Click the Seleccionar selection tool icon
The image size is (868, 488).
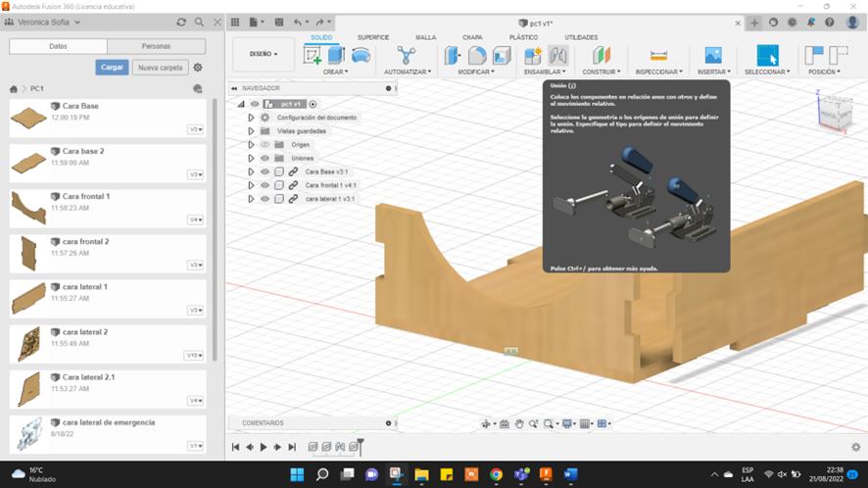pyautogui.click(x=767, y=56)
